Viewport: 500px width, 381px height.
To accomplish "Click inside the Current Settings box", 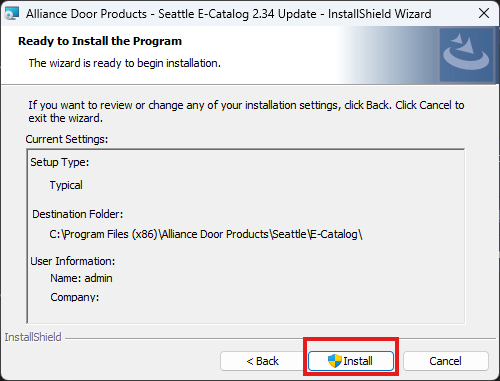I will click(246, 236).
